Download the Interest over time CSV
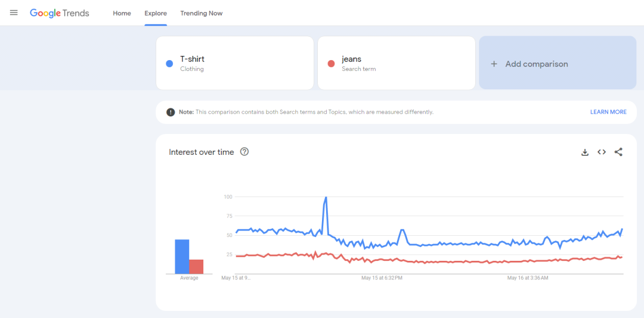The height and width of the screenshot is (318, 644). point(585,152)
